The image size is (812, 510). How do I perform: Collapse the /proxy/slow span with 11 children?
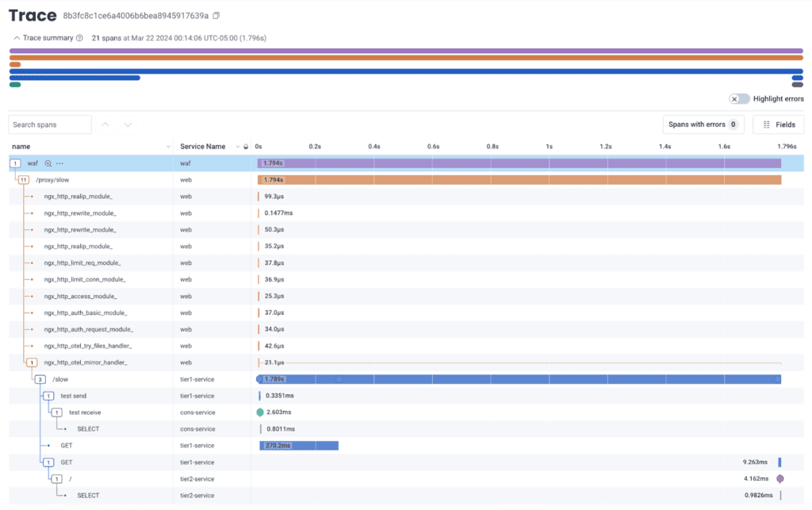tap(23, 180)
